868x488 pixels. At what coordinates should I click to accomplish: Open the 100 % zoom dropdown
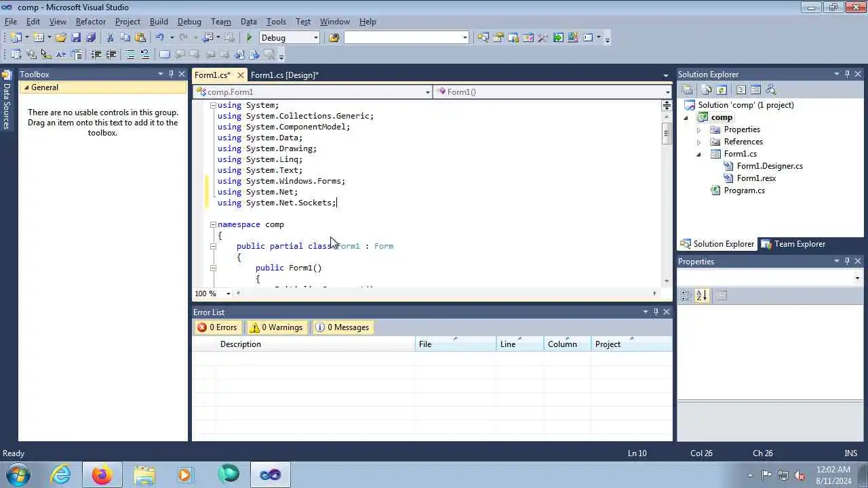coord(228,293)
